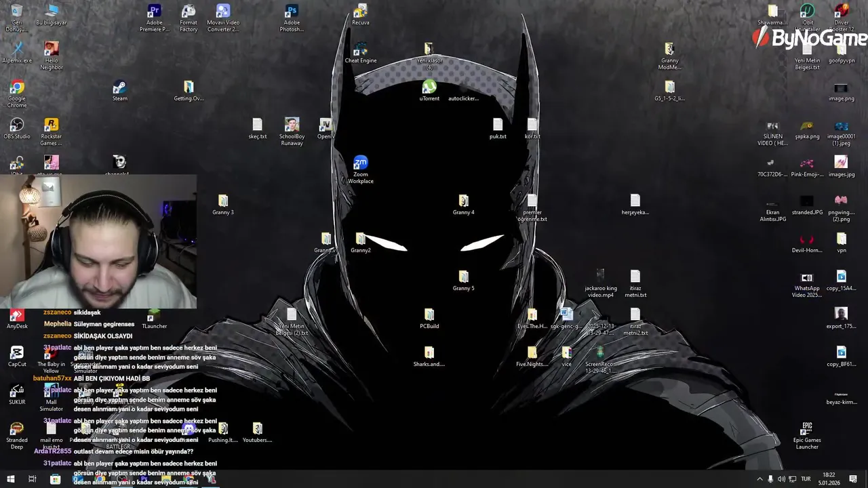Open Bu bilgisayar desktop icon

52,15
